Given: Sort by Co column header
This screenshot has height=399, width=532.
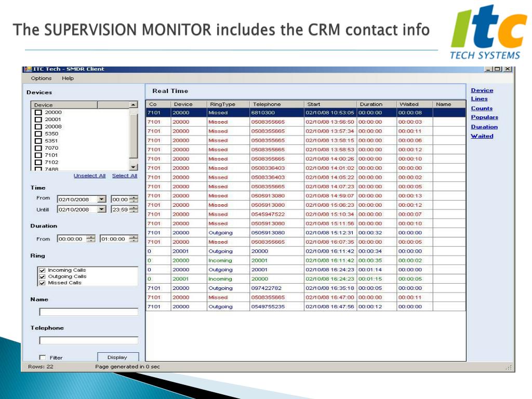Looking at the screenshot, I should tap(158, 104).
